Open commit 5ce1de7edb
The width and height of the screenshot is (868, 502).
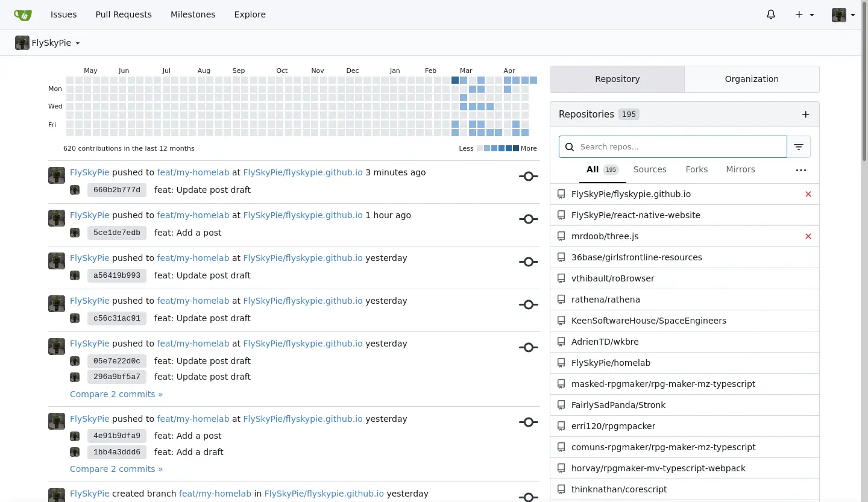[x=117, y=233]
